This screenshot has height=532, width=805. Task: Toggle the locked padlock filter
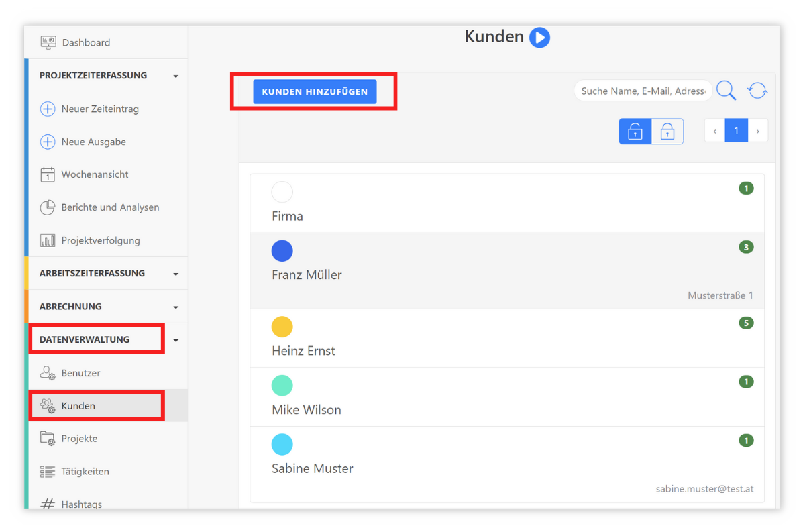coord(667,130)
